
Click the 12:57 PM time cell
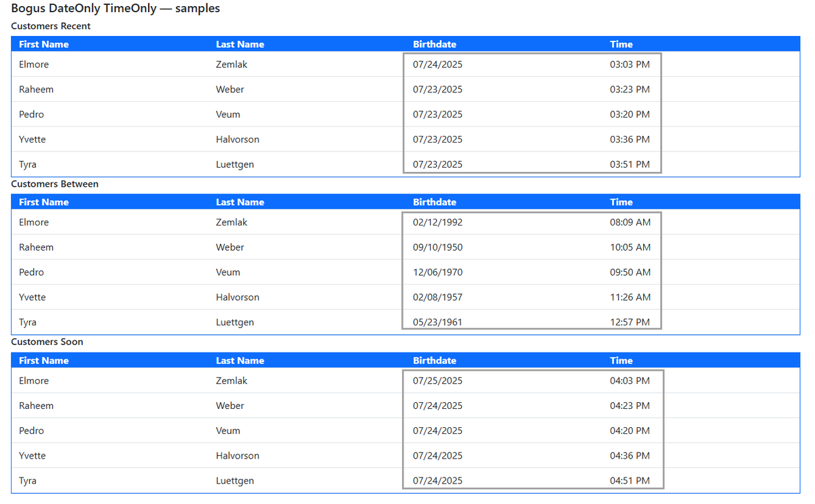click(630, 322)
